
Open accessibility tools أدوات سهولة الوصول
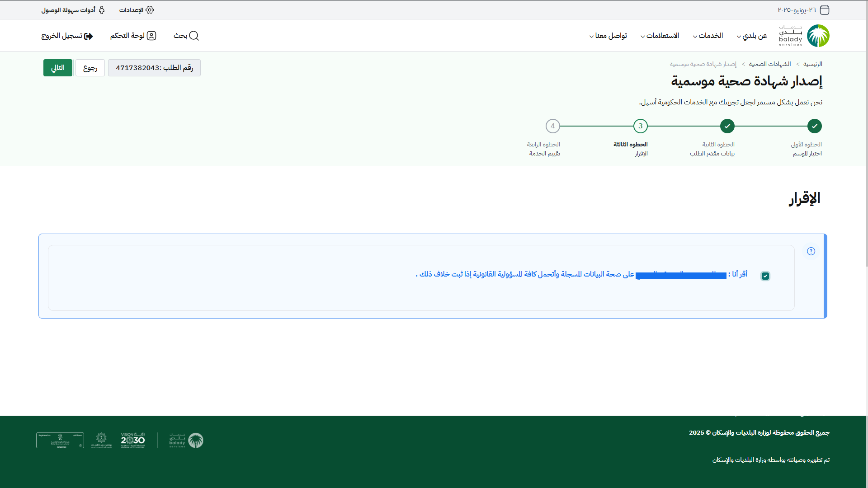tap(102, 10)
